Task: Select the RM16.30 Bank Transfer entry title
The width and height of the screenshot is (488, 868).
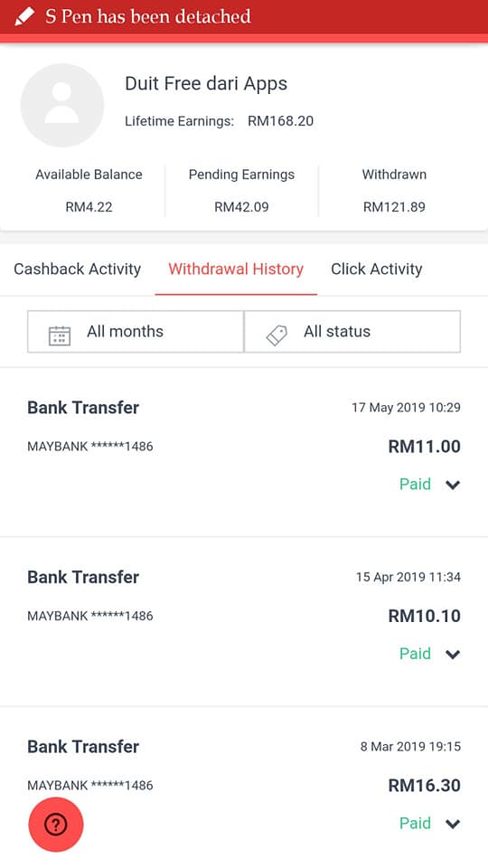Action: coord(83,747)
